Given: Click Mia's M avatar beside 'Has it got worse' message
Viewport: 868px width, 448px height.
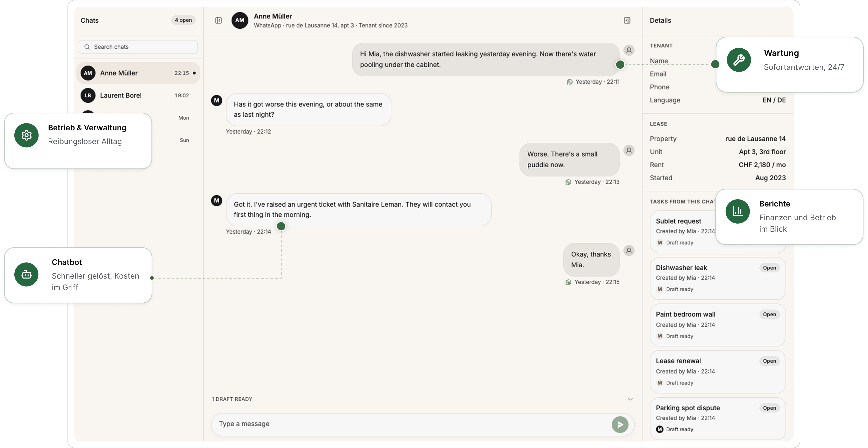Looking at the screenshot, I should [x=216, y=100].
